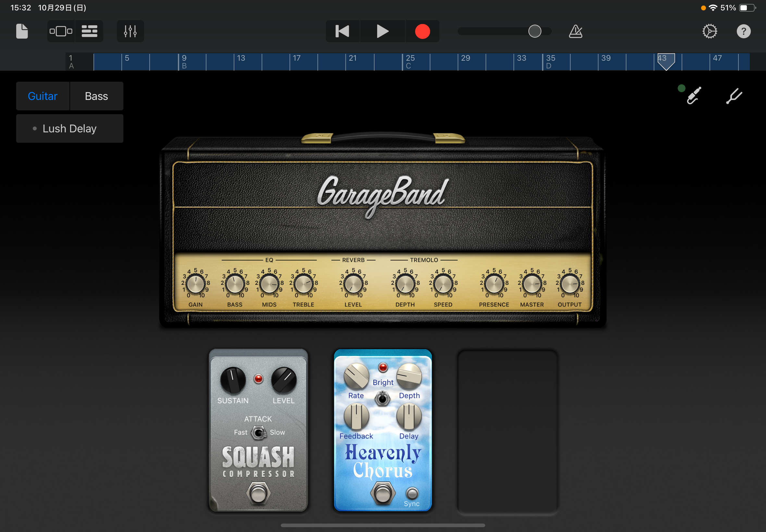The height and width of the screenshot is (532, 766).
Task: Open song settings gear
Action: [710, 31]
